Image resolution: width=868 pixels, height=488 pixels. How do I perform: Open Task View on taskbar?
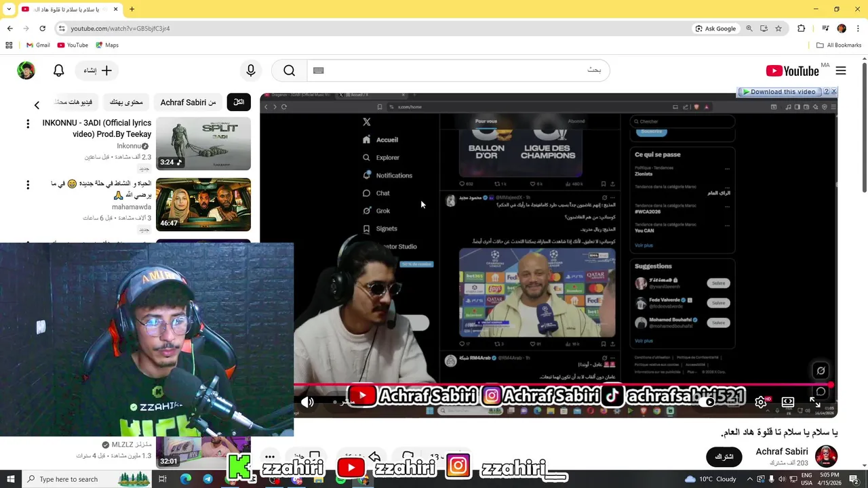point(163,479)
